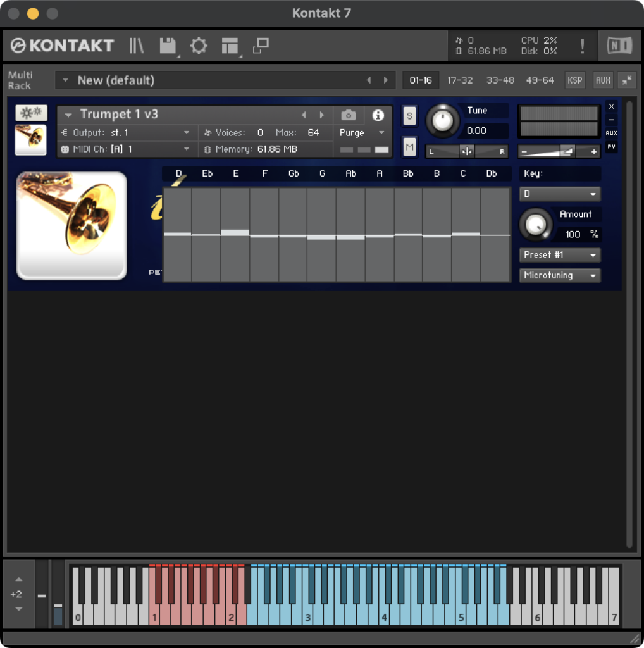Click the large trumpet artwork

(x=72, y=226)
